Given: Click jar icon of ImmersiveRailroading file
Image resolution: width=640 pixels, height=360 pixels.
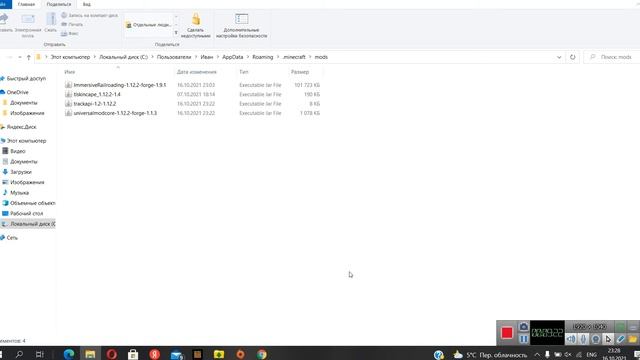Looking at the screenshot, I should [68, 85].
